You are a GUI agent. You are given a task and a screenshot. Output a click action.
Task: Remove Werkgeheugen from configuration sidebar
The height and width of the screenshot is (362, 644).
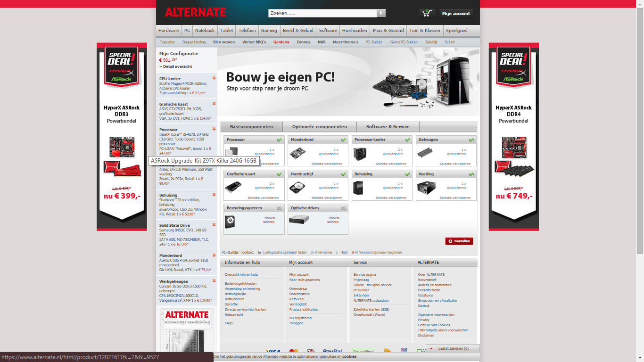click(x=214, y=280)
